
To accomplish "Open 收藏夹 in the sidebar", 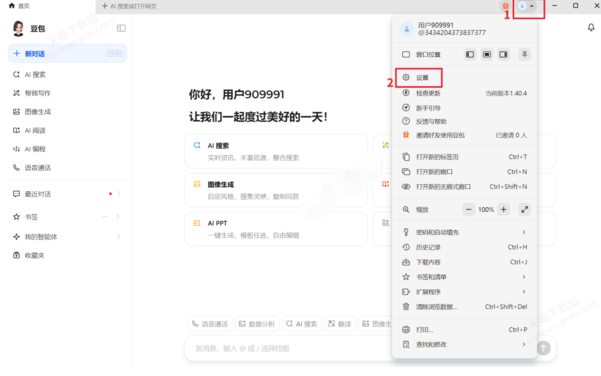I will coord(67,255).
